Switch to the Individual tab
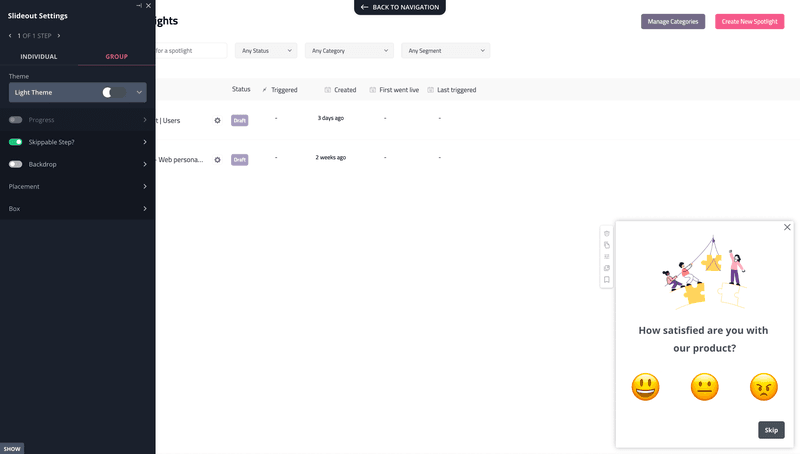This screenshot has height=454, width=800. (x=39, y=57)
